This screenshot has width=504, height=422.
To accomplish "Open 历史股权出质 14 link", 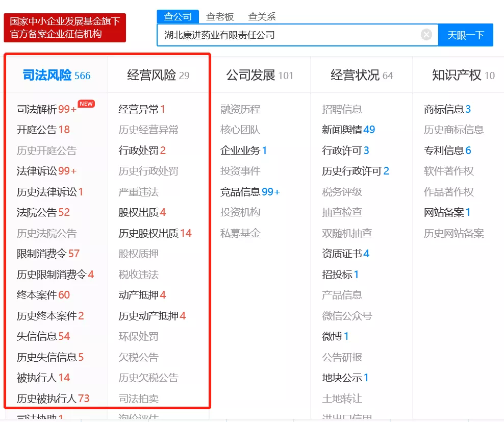I will coord(155,233).
